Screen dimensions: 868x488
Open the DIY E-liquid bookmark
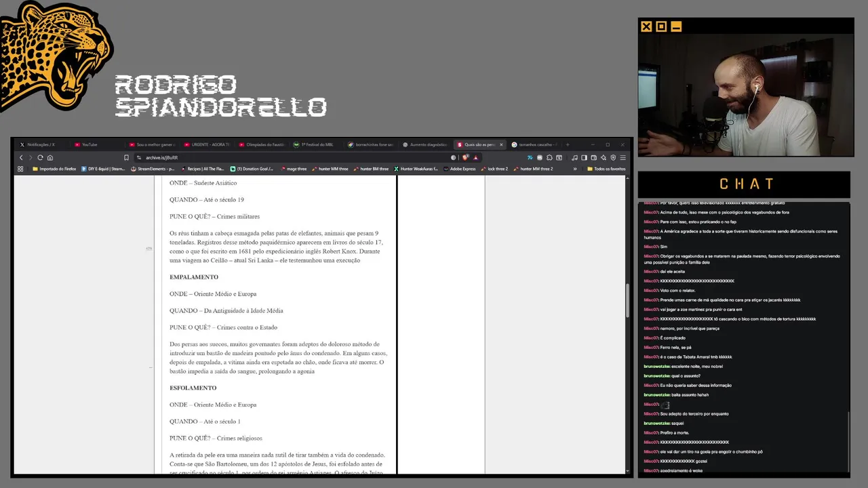click(x=103, y=169)
